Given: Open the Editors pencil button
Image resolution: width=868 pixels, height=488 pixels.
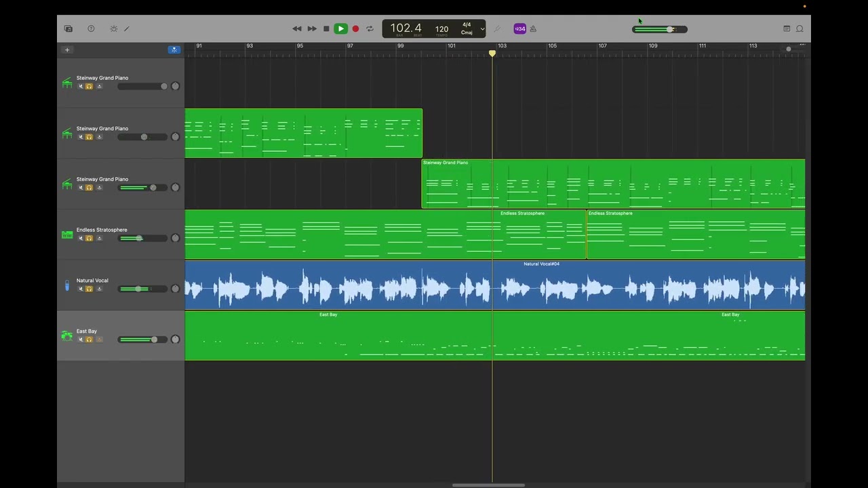Looking at the screenshot, I should click(126, 28).
